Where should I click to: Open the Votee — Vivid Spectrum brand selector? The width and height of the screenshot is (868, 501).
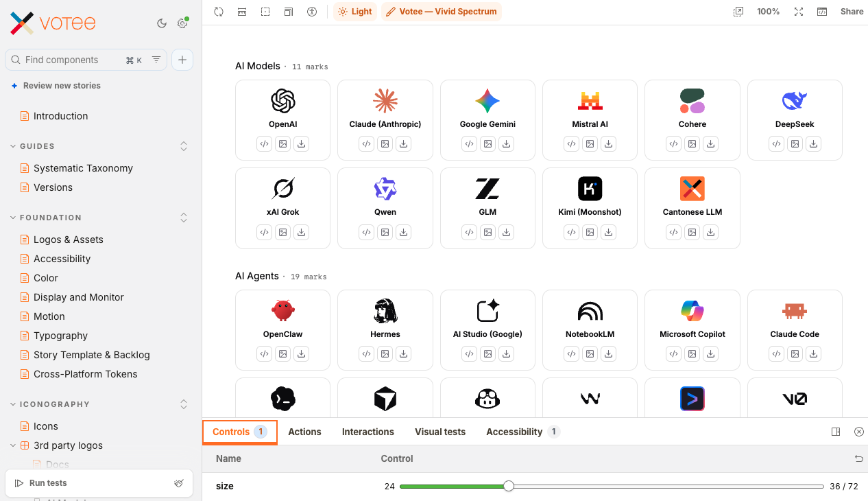[442, 12]
